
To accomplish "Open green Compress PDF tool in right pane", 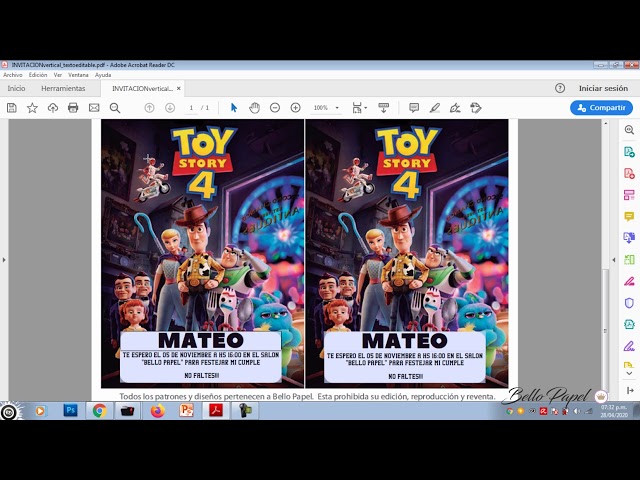I will click(629, 260).
